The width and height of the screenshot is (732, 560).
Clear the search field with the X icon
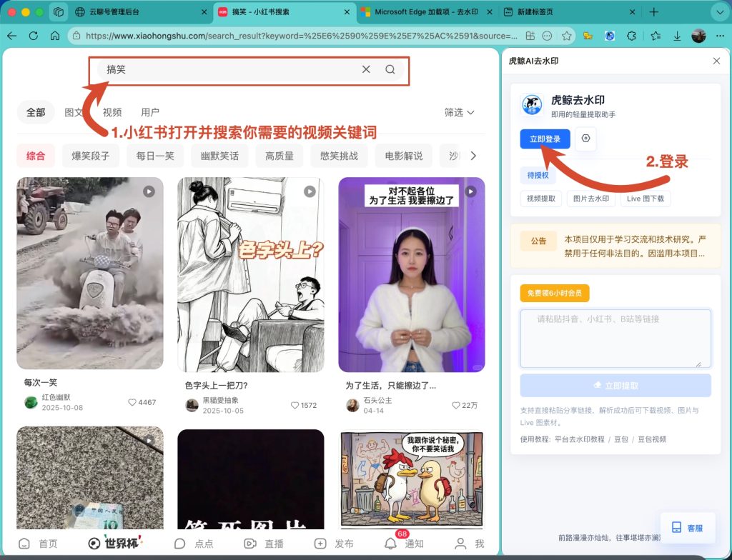point(366,69)
